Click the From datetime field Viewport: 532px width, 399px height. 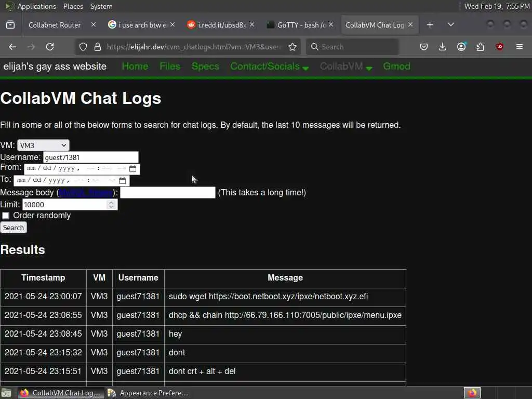click(x=82, y=169)
